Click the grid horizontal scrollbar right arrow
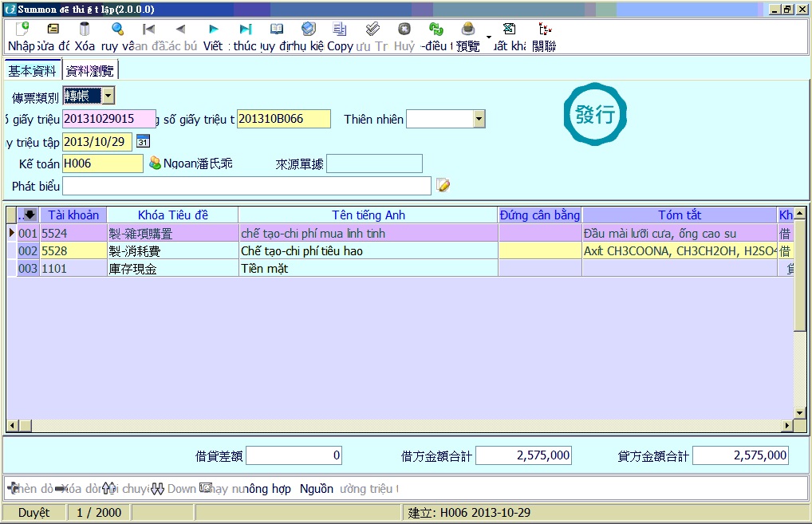The image size is (812, 524). 787,426
